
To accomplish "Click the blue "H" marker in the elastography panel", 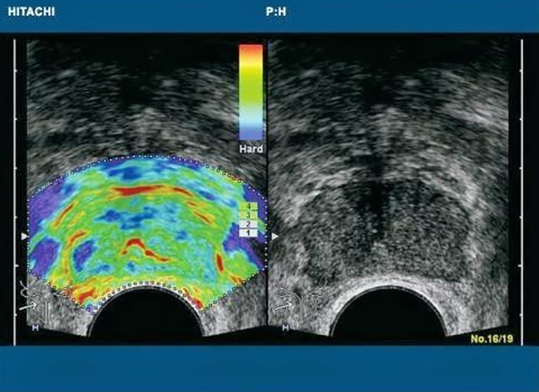I will (x=35, y=328).
